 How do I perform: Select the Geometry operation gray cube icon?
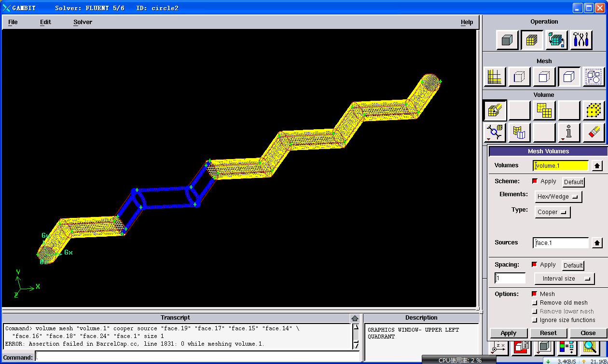point(507,40)
